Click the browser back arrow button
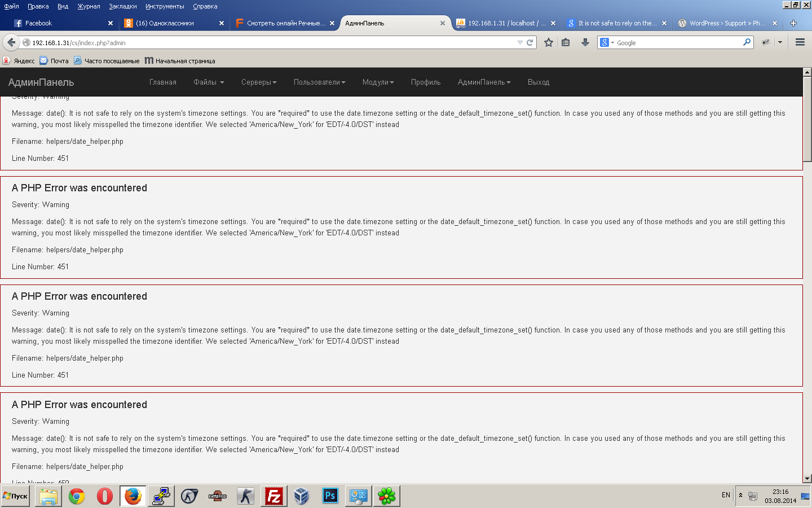 point(11,42)
